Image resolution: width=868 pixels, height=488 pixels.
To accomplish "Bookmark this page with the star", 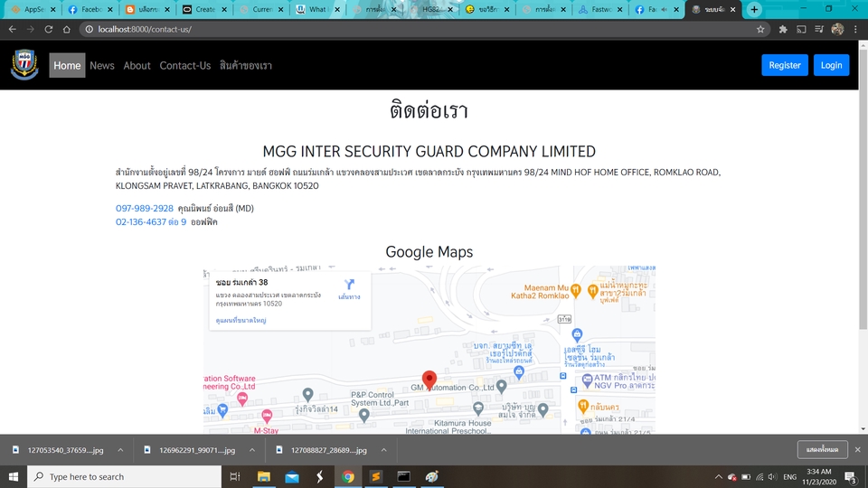I will 760,29.
